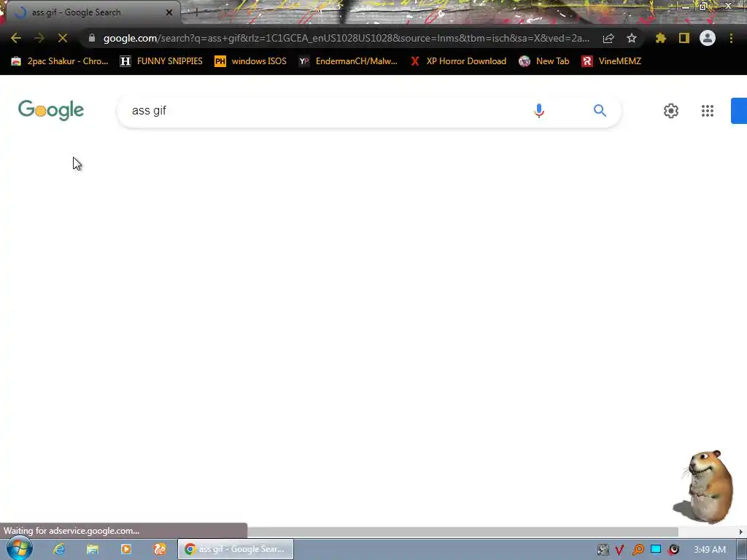Minimize the Chrome window
747x560 pixels.
tap(685, 6)
